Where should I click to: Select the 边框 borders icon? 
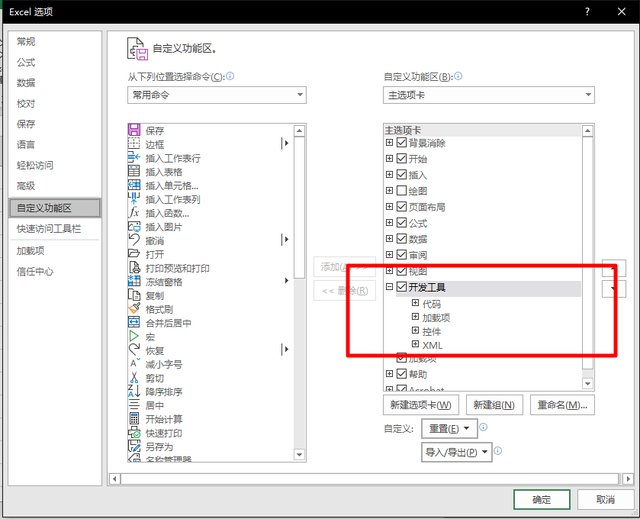(x=134, y=144)
